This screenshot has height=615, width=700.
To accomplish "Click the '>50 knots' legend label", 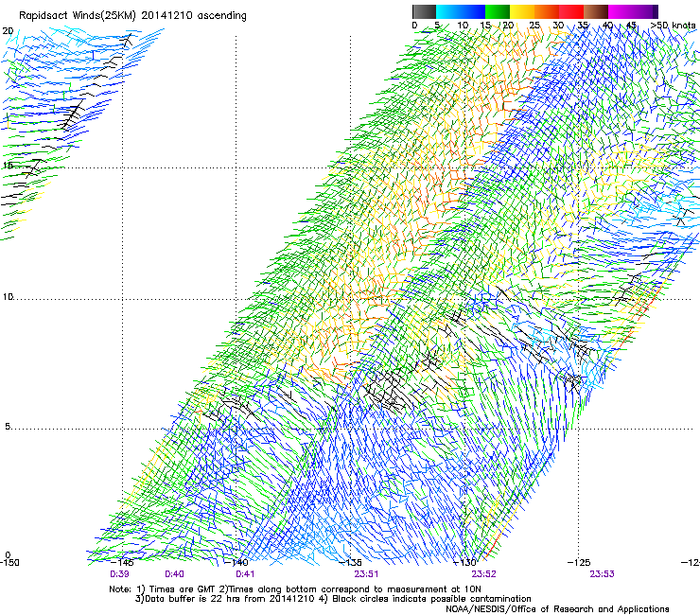I will pos(674,26).
